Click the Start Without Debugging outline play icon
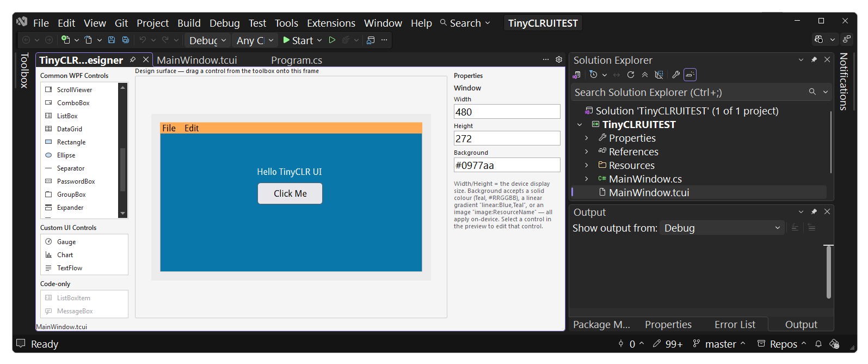868x364 pixels. 332,40
